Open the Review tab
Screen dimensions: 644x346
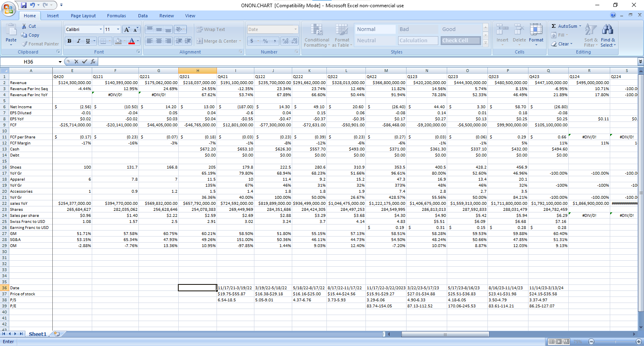[167, 16]
